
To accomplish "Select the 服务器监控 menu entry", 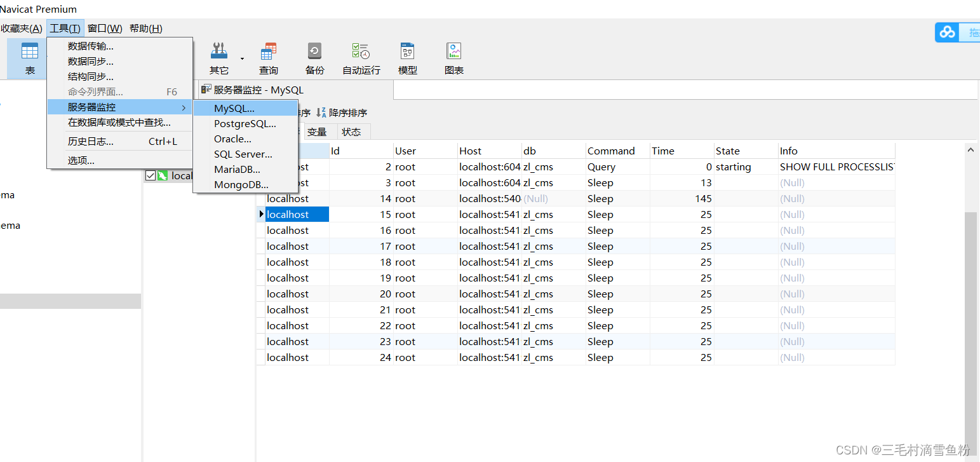I will pos(120,107).
